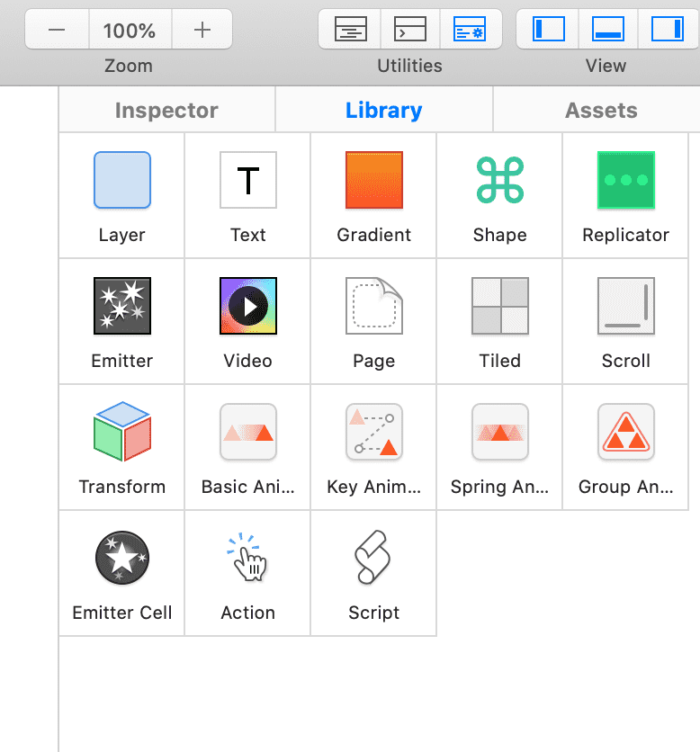The image size is (700, 752).
Task: Click the Action pointer icon
Action: point(248,558)
